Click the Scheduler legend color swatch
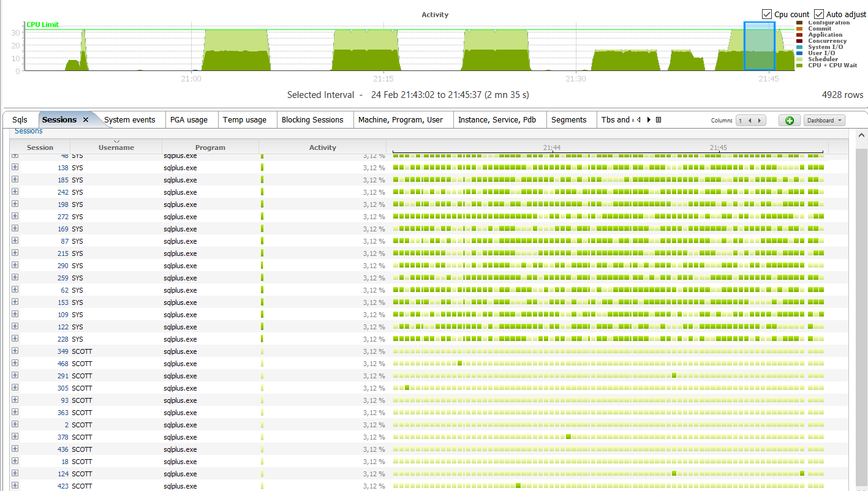The image size is (868, 491). (x=799, y=59)
